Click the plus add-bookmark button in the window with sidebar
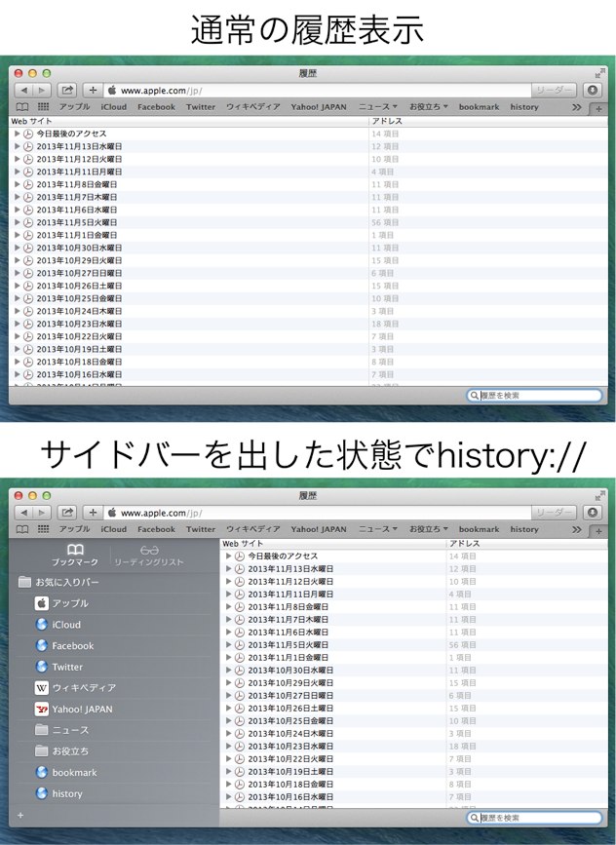The width and height of the screenshot is (616, 845). [93, 513]
